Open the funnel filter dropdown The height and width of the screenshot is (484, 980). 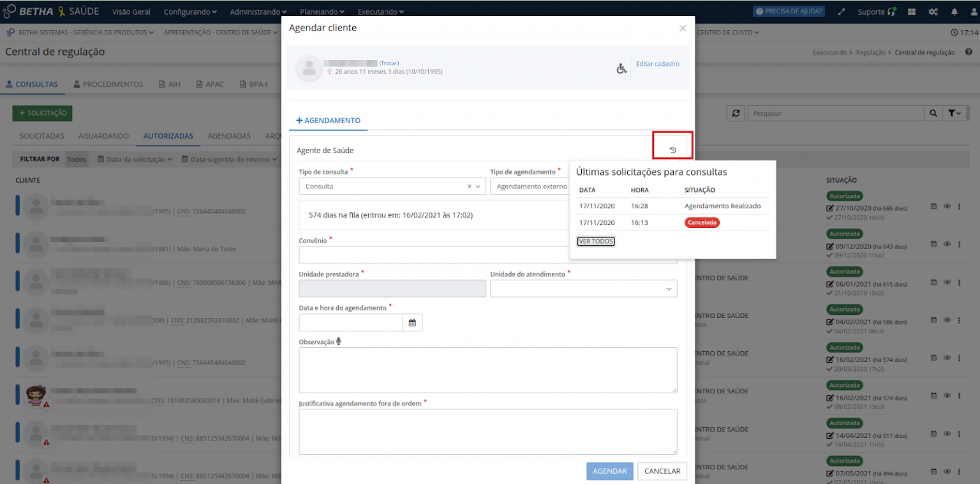coord(954,113)
